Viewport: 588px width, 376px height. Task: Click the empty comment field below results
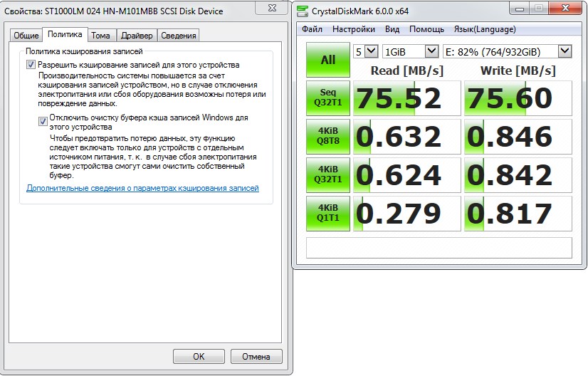[x=439, y=248]
